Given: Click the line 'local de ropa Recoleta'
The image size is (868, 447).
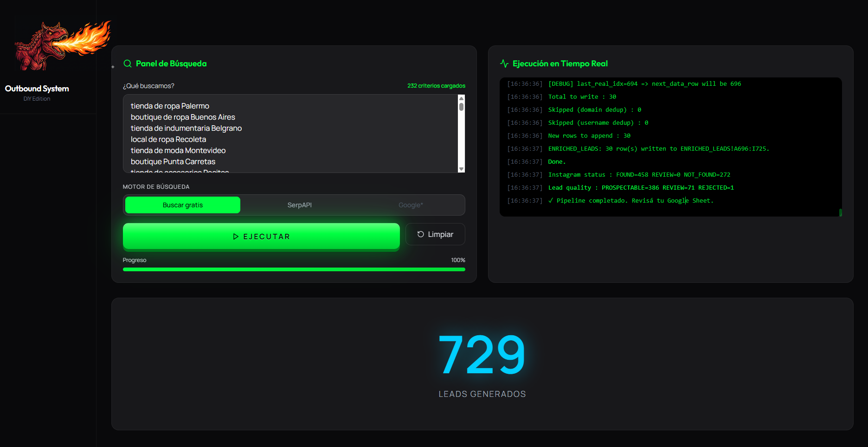Looking at the screenshot, I should (168, 139).
